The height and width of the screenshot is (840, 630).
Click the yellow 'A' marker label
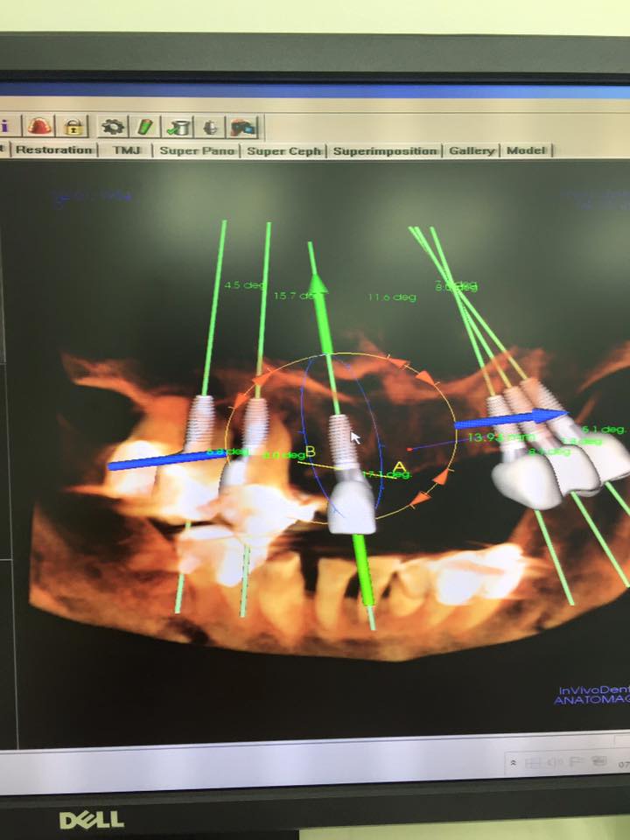399,467
